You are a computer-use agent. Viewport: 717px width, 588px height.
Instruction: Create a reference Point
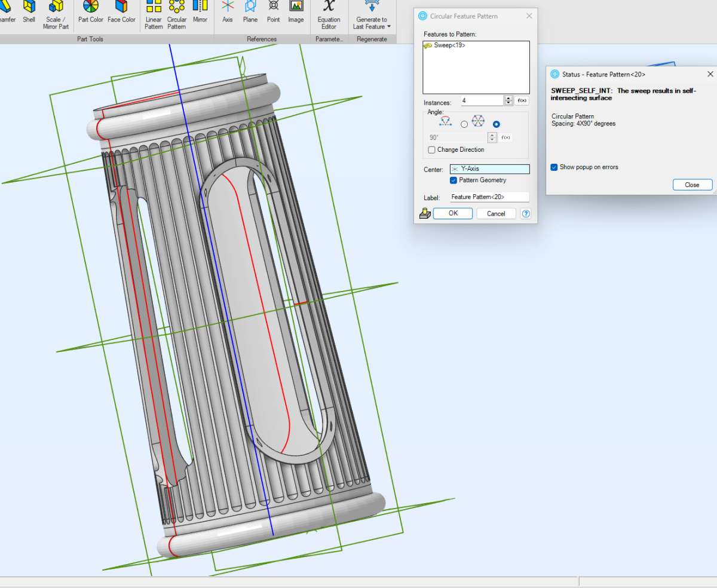[x=273, y=12]
